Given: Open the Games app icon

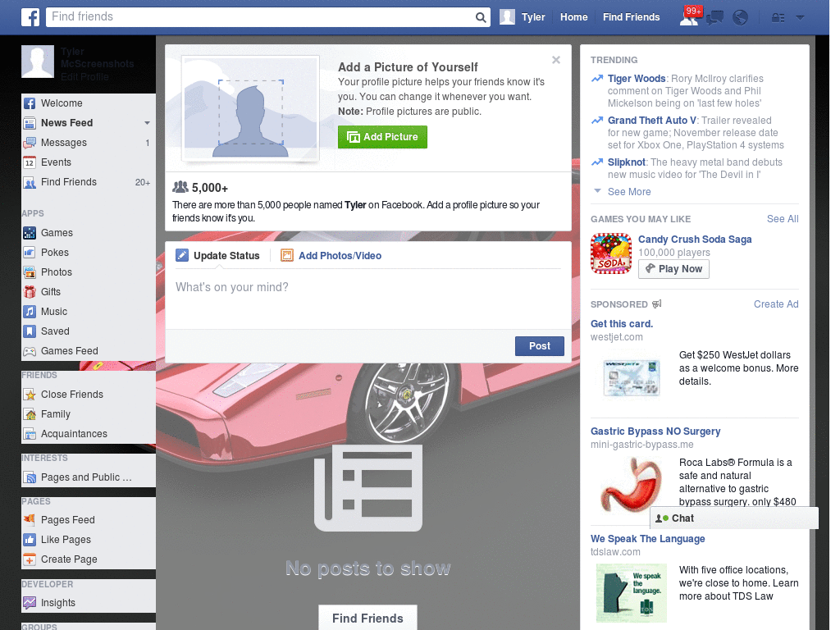Looking at the screenshot, I should coord(30,233).
